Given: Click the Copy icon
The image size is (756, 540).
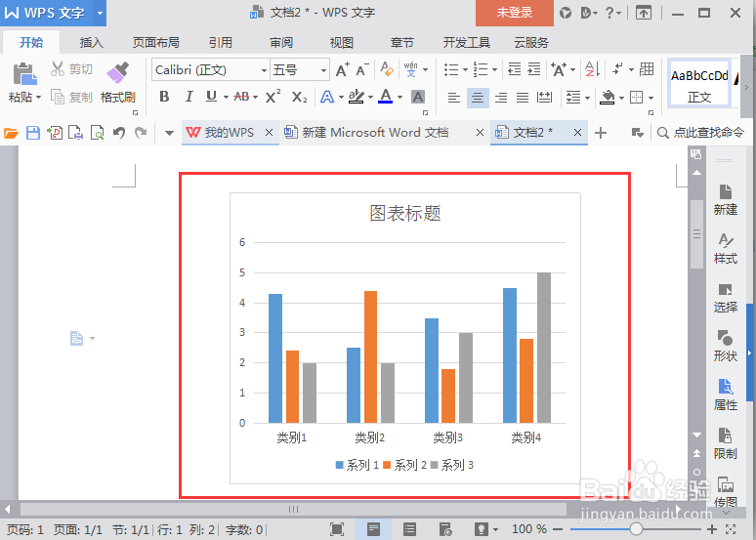Looking at the screenshot, I should (58, 97).
